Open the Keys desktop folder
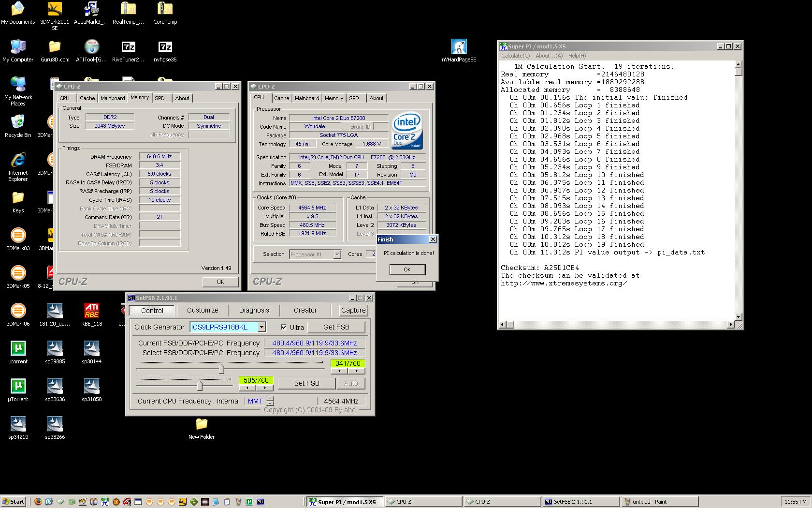The image size is (812, 508). [18, 202]
